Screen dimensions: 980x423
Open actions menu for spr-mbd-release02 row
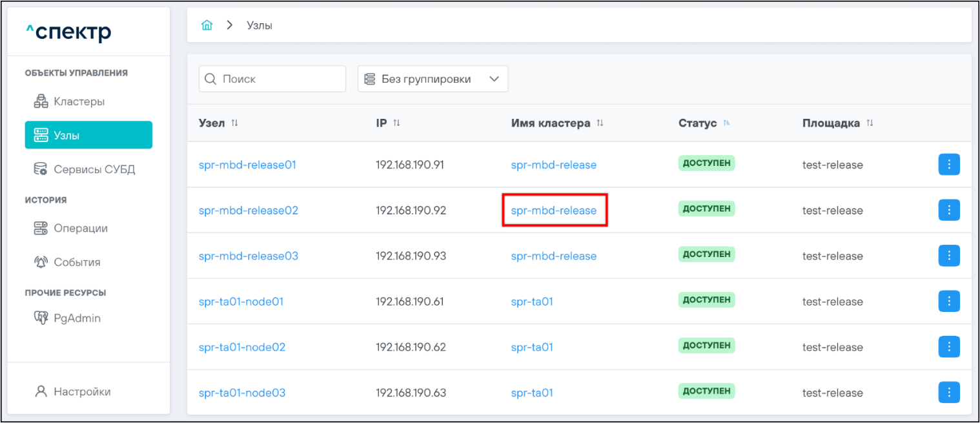pos(948,210)
